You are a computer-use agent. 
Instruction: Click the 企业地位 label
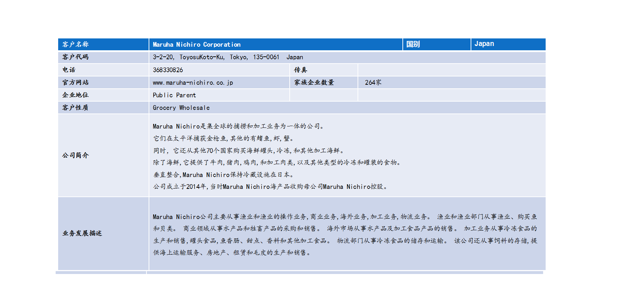point(75,95)
